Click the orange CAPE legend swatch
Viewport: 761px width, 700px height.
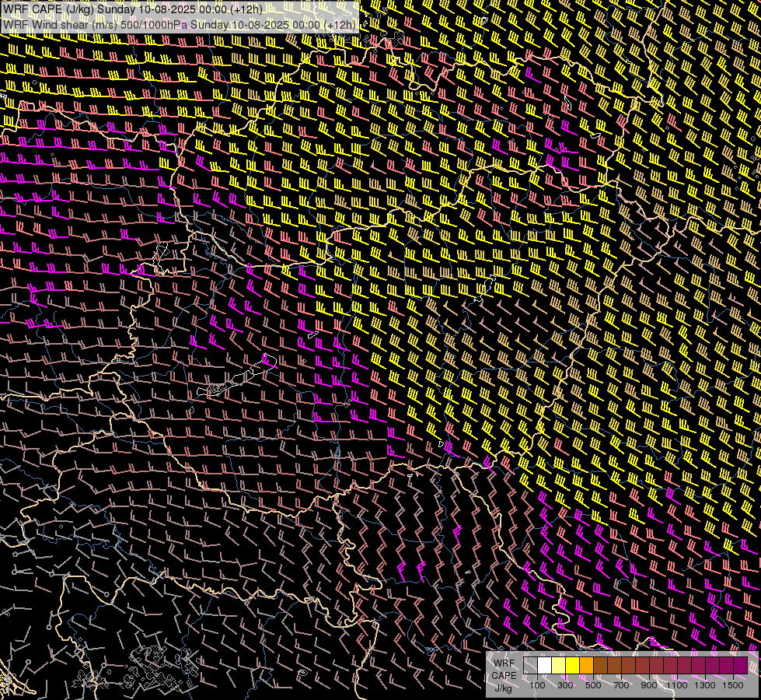587,665
